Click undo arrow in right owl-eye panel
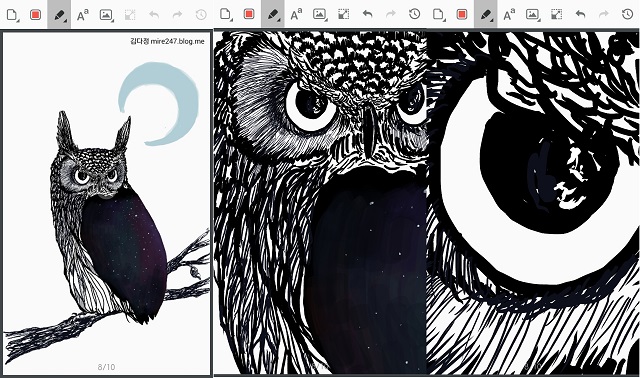This screenshot has width=640, height=378. [580, 15]
